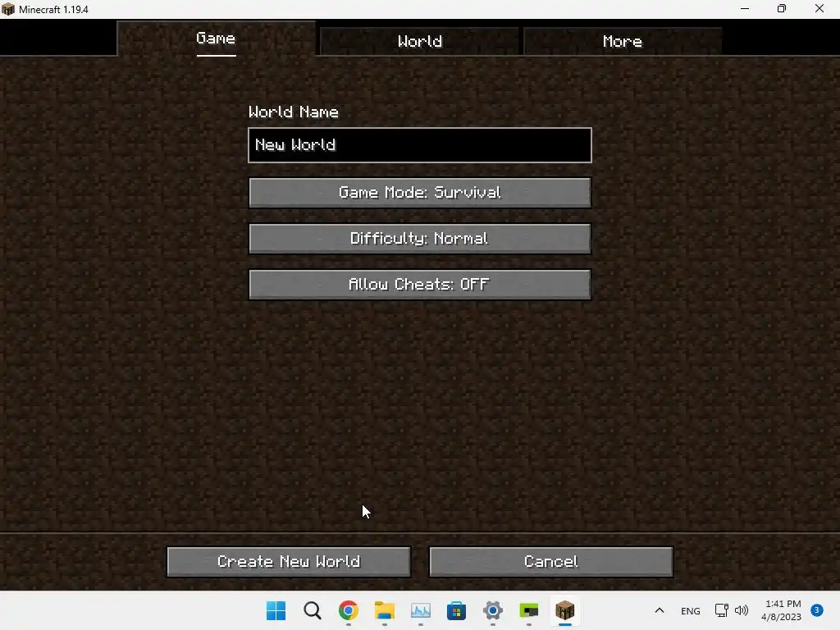Launch Google Chrome from taskbar
The width and height of the screenshot is (840, 630).
pos(348,610)
